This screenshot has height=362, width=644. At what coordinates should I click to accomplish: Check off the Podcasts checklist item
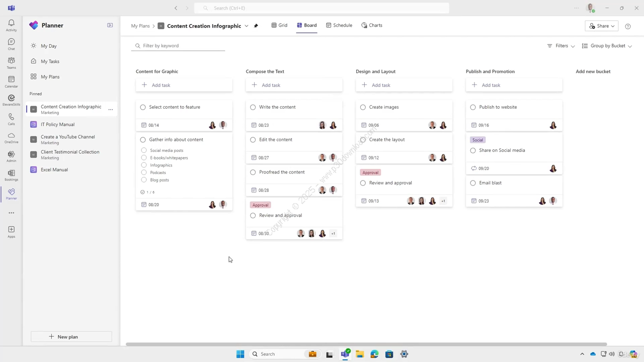coord(144,172)
